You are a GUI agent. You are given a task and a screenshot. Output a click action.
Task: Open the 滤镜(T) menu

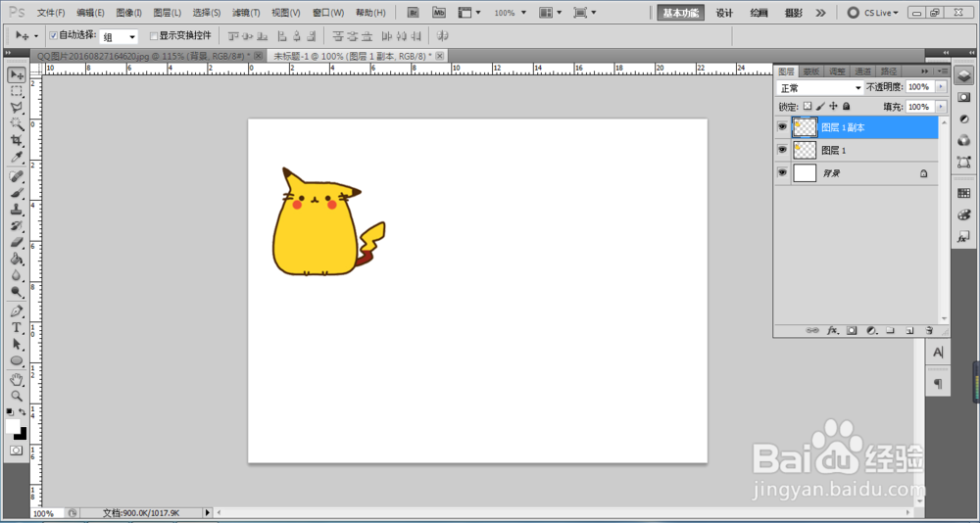click(246, 13)
